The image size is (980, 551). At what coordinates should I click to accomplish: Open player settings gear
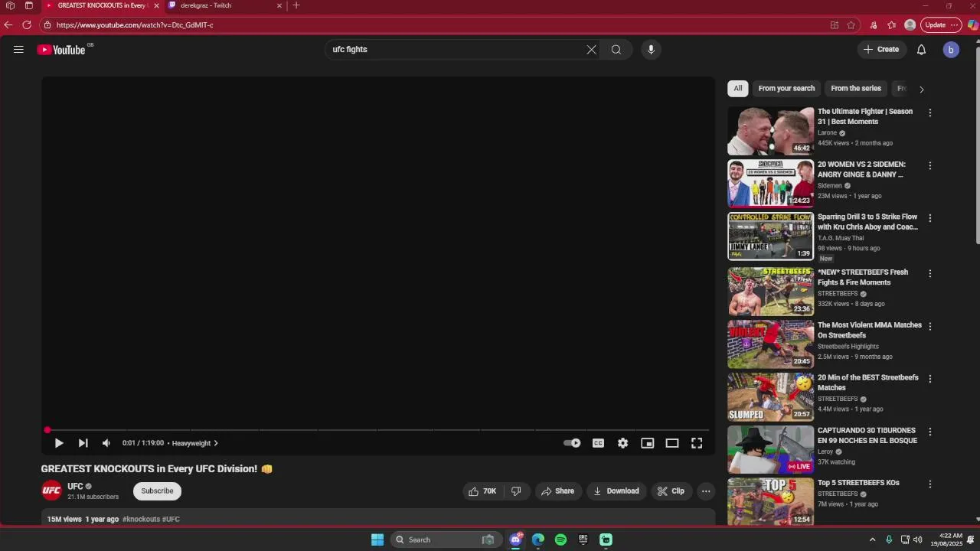pyautogui.click(x=623, y=443)
